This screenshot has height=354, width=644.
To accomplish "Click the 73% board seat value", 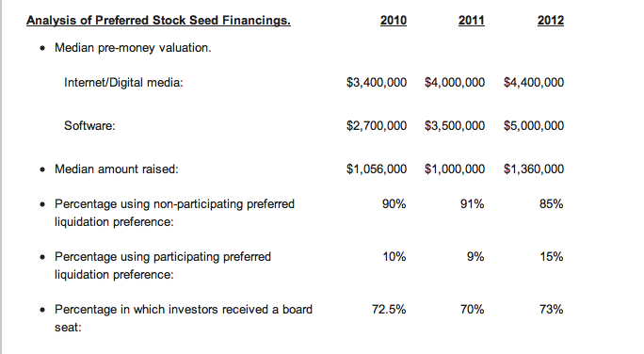I will (551, 309).
